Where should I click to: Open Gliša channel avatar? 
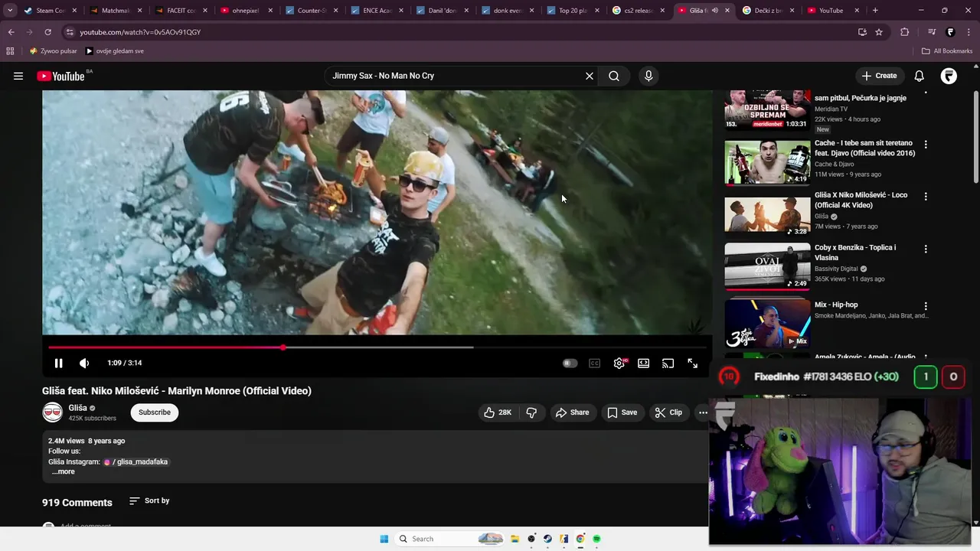52,412
